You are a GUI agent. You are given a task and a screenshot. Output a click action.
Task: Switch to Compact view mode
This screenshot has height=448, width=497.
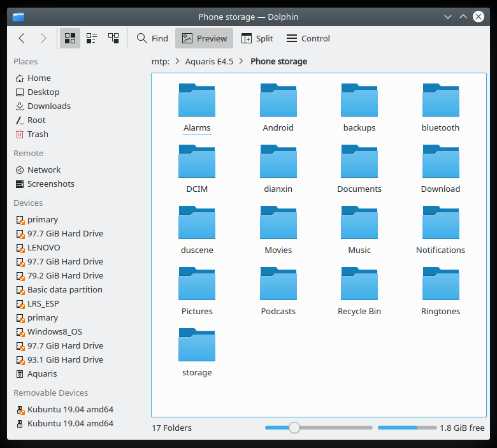coord(92,38)
